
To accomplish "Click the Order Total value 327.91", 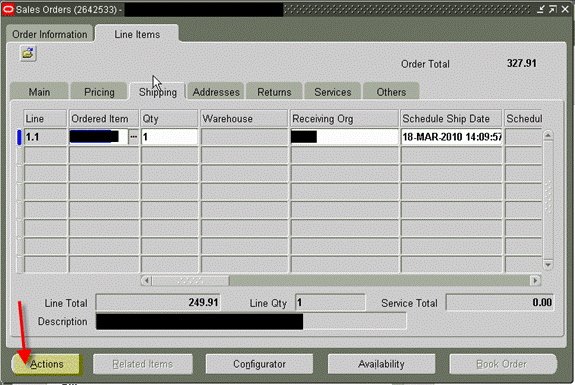I will pos(521,63).
